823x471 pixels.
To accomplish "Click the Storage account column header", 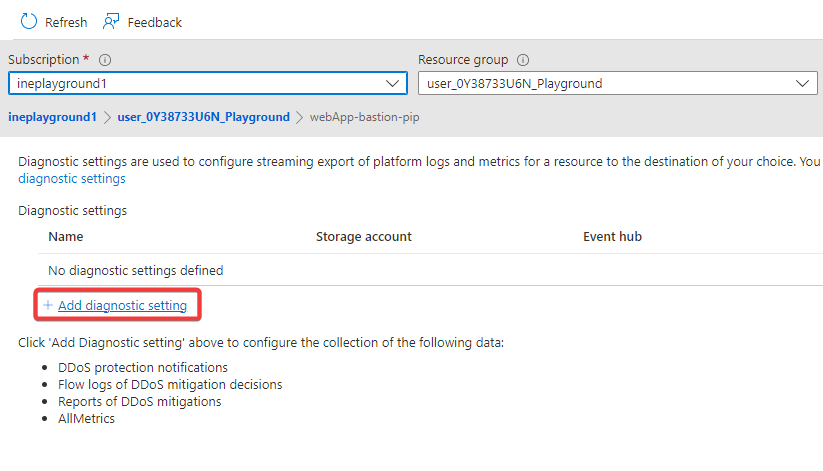I will pyautogui.click(x=363, y=237).
